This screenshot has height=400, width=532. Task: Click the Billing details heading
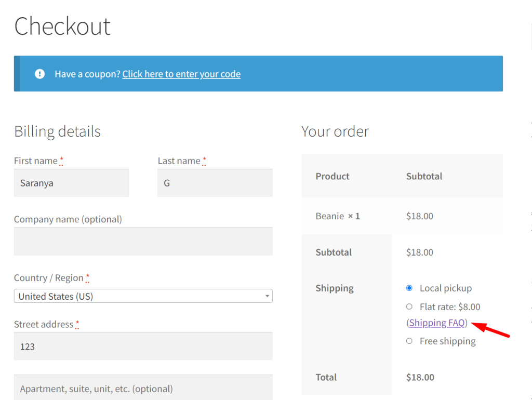(57, 131)
